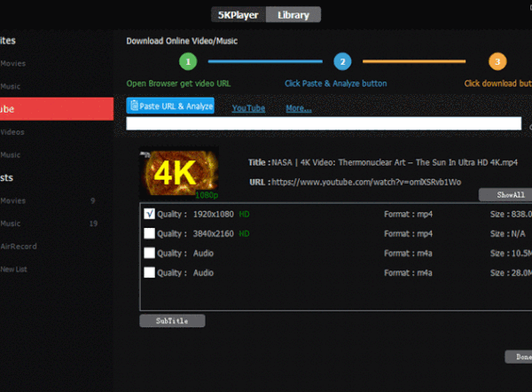Check the Audio m4a 10.5M checkbox
The height and width of the screenshot is (392, 532).
(149, 253)
